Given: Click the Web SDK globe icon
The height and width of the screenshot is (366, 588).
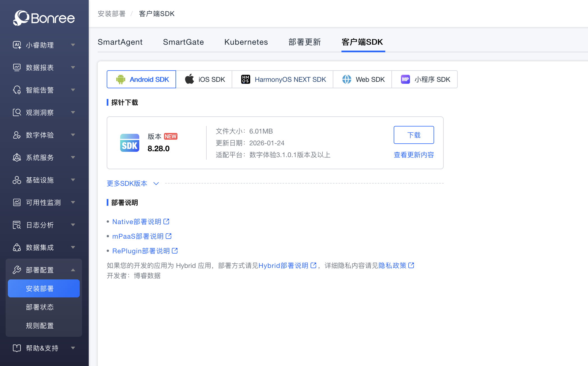Looking at the screenshot, I should coord(347,79).
